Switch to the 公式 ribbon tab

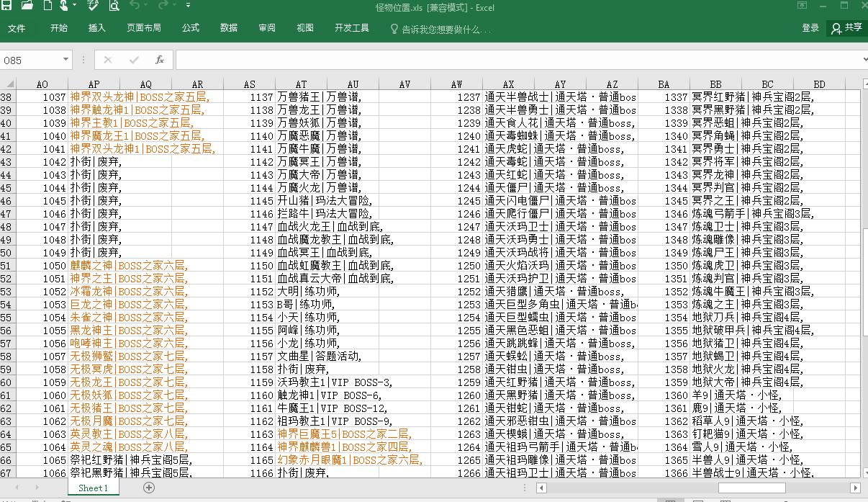tap(191, 28)
